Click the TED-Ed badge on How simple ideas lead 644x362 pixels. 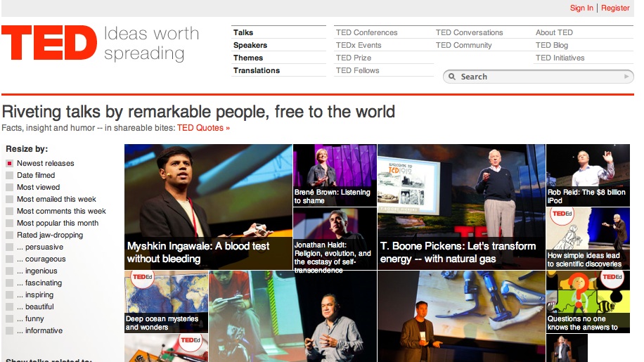coord(562,214)
